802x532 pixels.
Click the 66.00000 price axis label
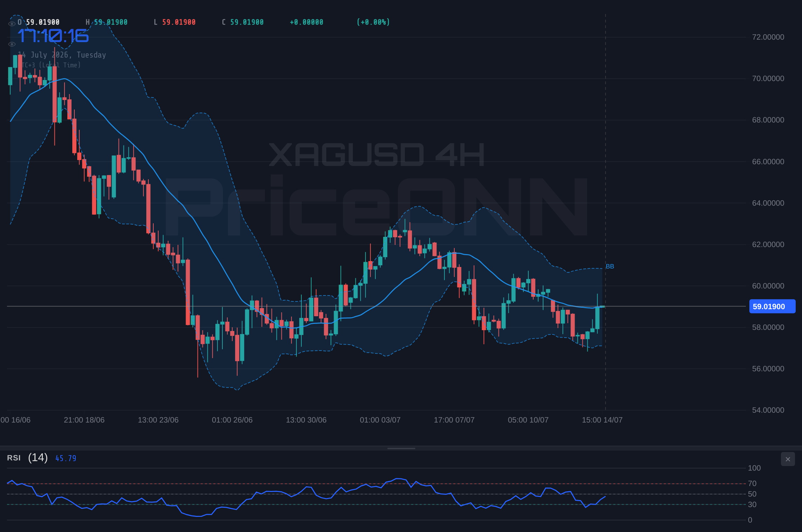pyautogui.click(x=768, y=162)
